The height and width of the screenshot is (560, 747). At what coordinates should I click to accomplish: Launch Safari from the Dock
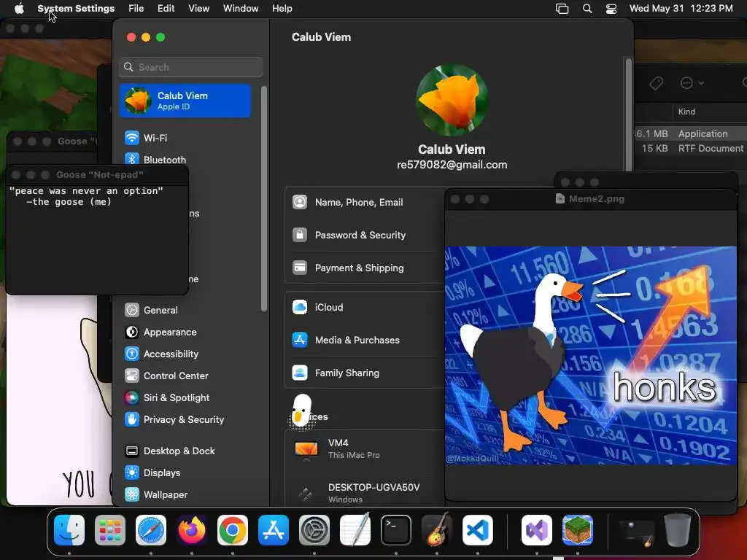pos(151,530)
